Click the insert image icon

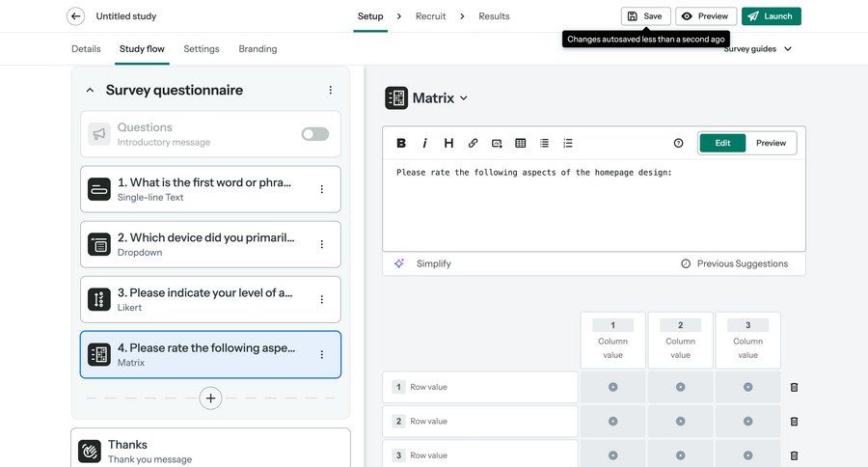click(497, 143)
